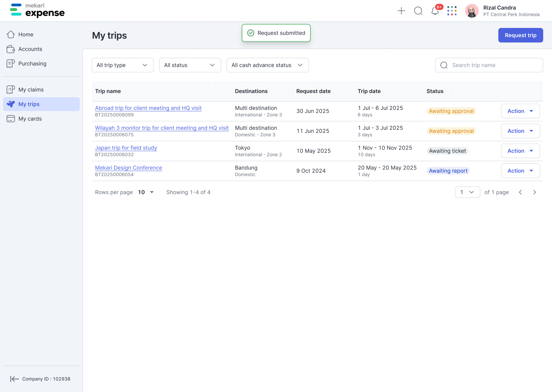Open Mekari Design Conference trip link
Image resolution: width=552 pixels, height=392 pixels.
tap(129, 168)
